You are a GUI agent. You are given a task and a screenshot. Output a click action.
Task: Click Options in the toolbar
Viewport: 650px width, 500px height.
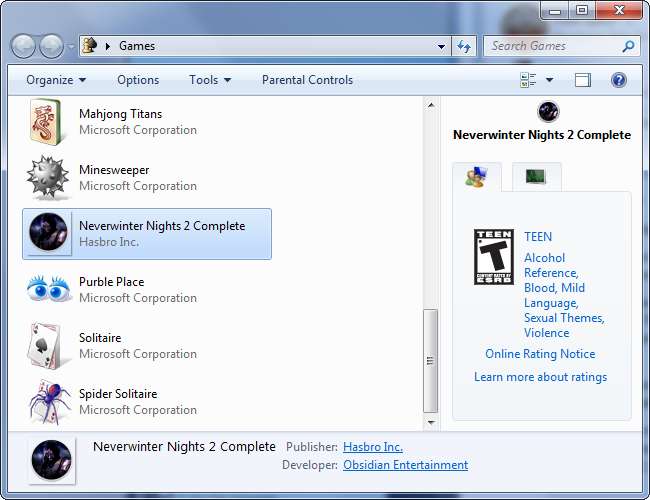click(x=138, y=80)
